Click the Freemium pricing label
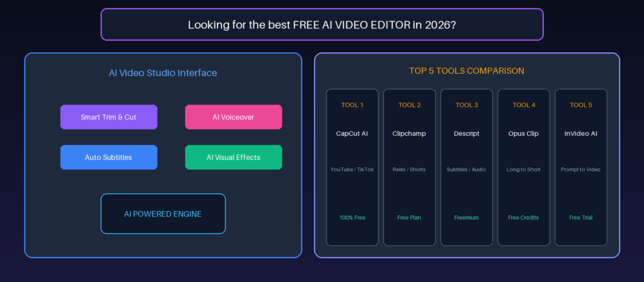644x282 pixels. click(466, 217)
